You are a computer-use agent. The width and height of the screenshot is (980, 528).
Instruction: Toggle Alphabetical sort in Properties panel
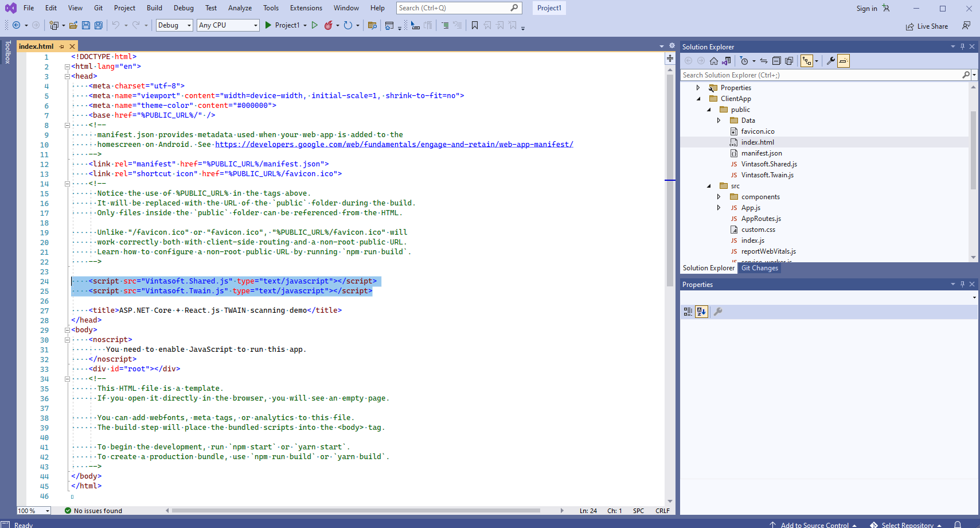(701, 312)
